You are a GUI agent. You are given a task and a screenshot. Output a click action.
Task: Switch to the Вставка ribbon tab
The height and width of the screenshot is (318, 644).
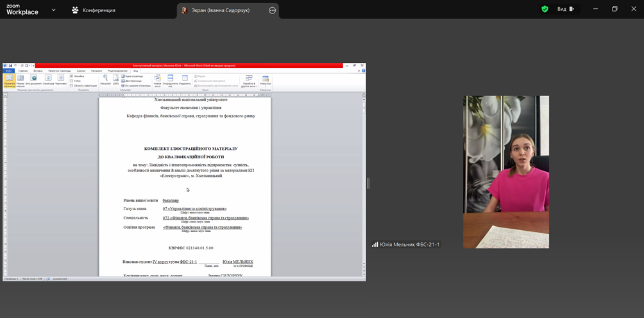(38, 71)
